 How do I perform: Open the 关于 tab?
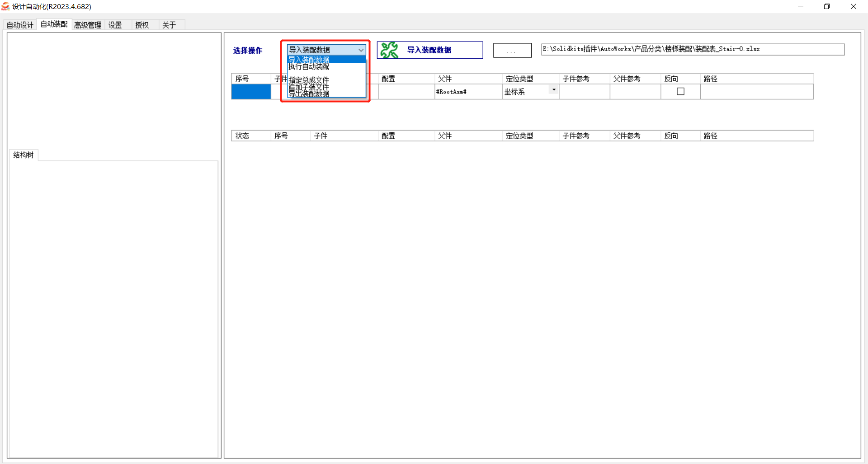169,25
